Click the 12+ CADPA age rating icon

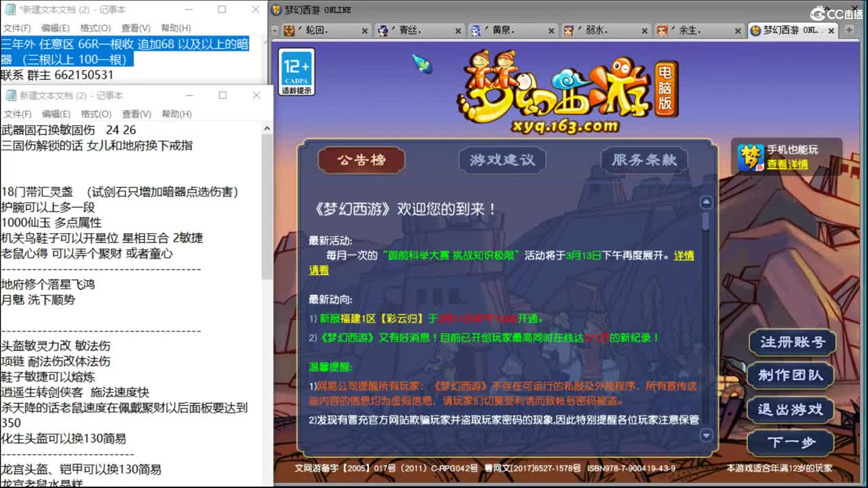point(296,73)
